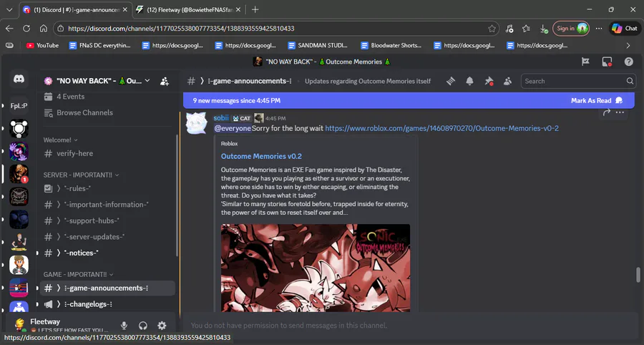Go back in browser
The image size is (644, 345).
point(9,29)
